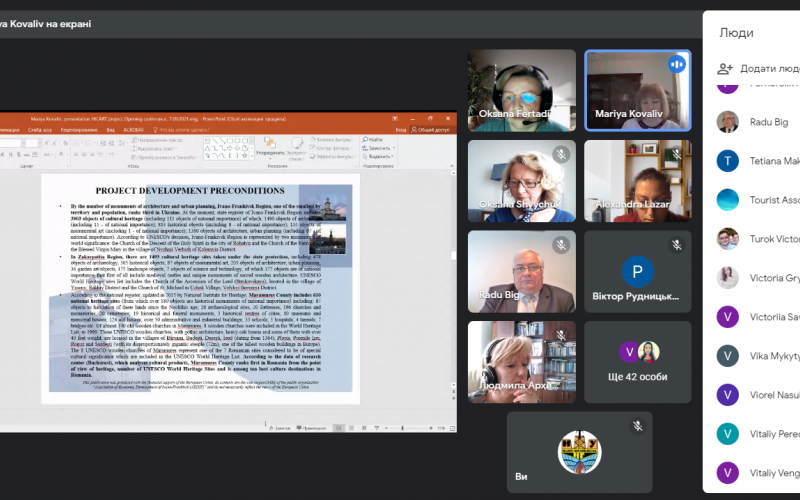This screenshot has height=500, width=800.
Task: Toggle strikethrough in PowerPoint ribbon
Action: (x=27, y=154)
